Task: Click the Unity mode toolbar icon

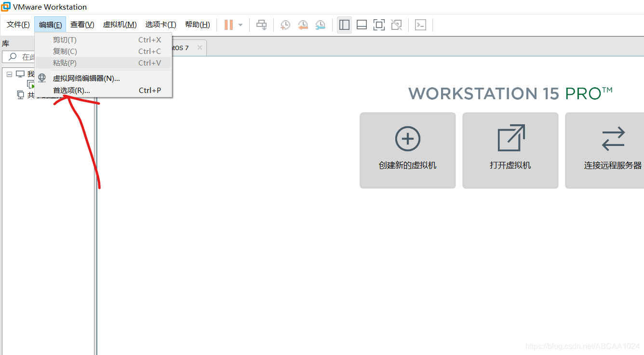Action: coord(396,25)
